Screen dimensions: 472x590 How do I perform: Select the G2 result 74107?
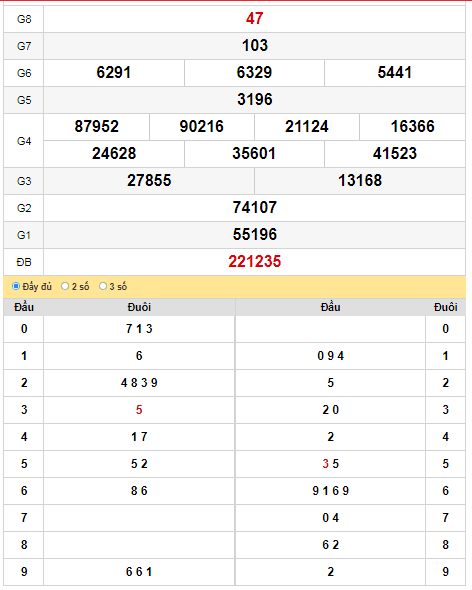254,208
